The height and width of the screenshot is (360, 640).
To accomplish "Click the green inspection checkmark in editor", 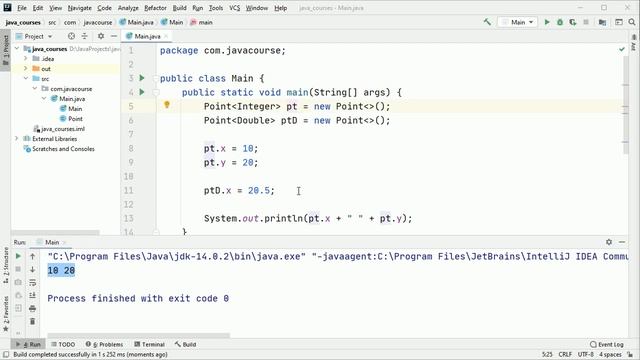I will tap(622, 49).
